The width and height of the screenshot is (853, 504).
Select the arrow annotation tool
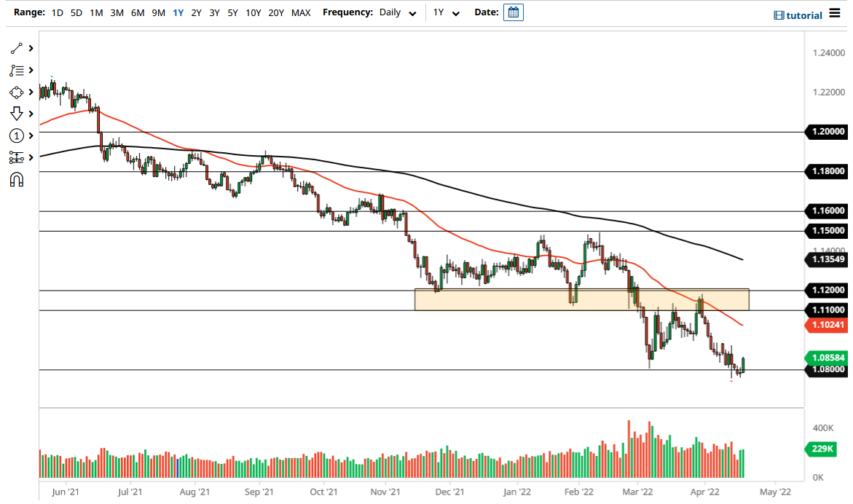coord(16,114)
